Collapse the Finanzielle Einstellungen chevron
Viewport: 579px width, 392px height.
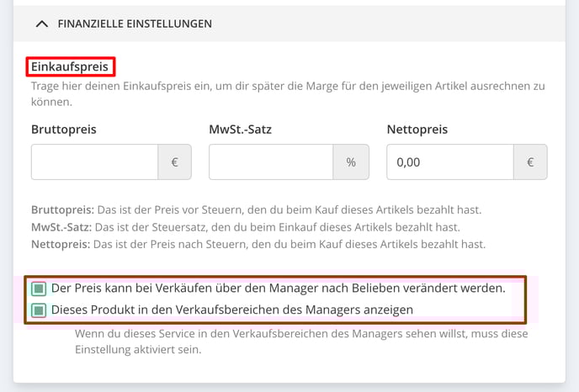pos(42,24)
